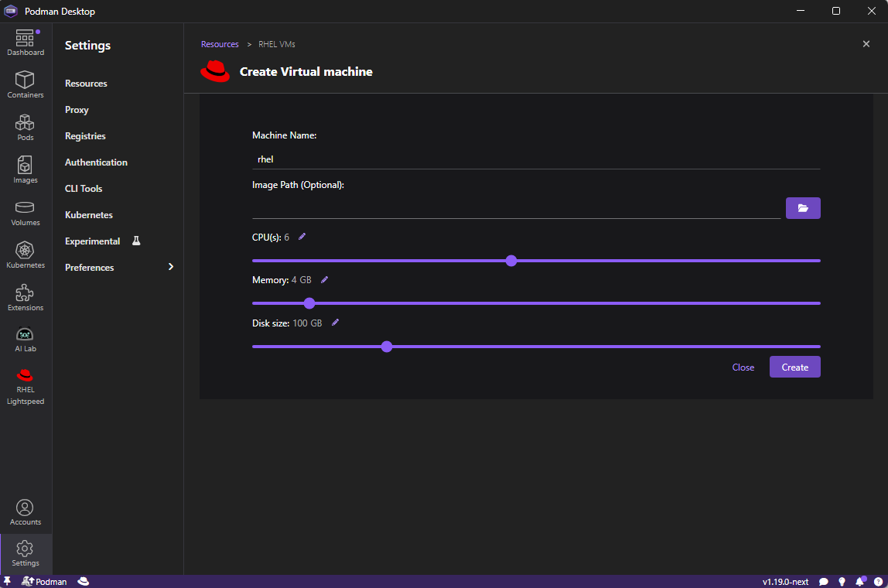
Task: Edit the Memory value with pencil icon
Action: [x=325, y=280]
